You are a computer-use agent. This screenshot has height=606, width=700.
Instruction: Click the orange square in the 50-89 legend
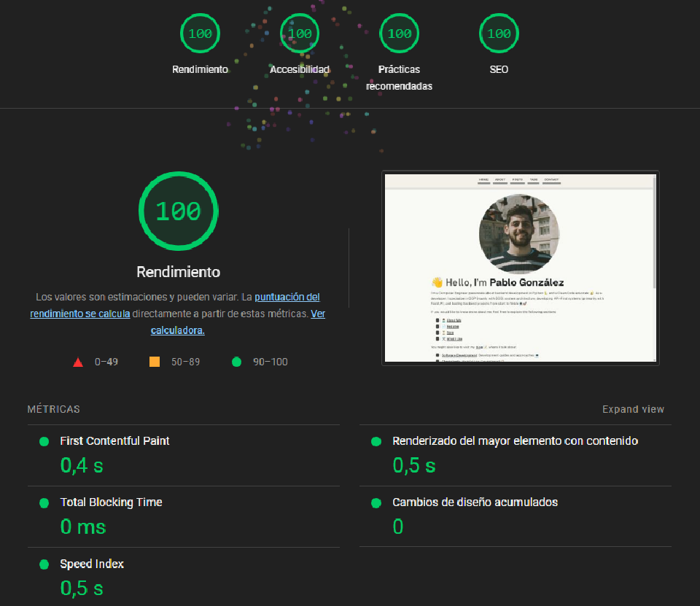click(x=155, y=362)
